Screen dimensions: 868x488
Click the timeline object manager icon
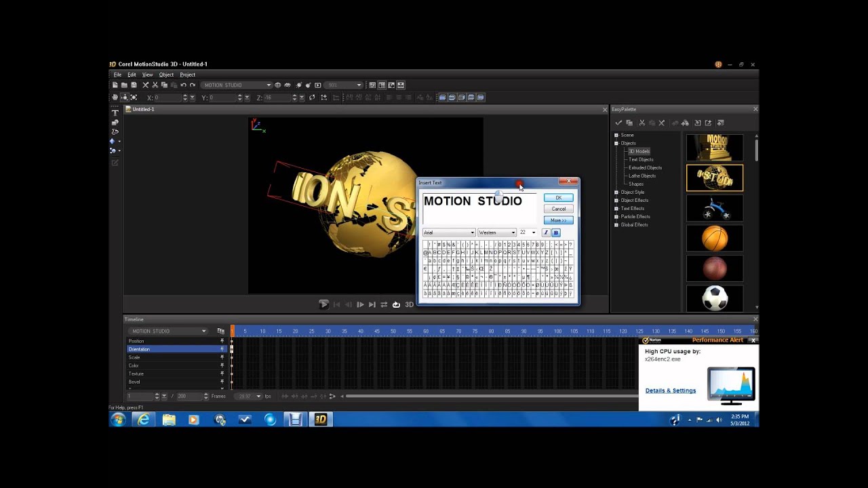220,331
